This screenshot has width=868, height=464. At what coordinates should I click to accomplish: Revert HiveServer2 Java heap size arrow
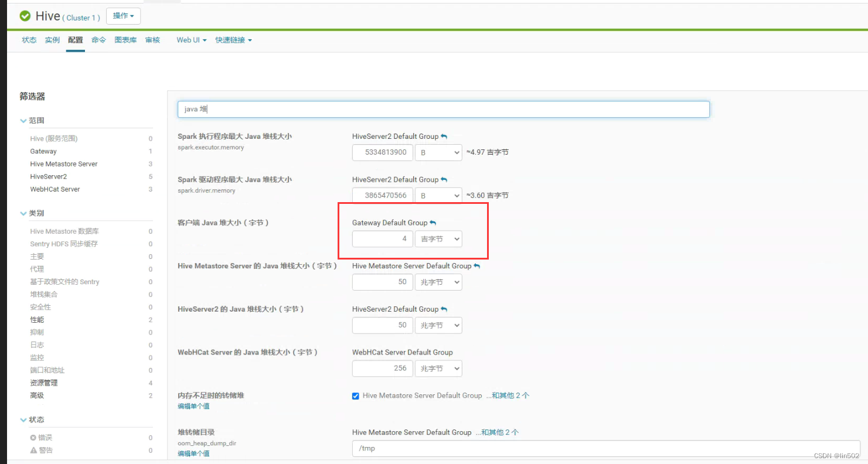pyautogui.click(x=444, y=309)
